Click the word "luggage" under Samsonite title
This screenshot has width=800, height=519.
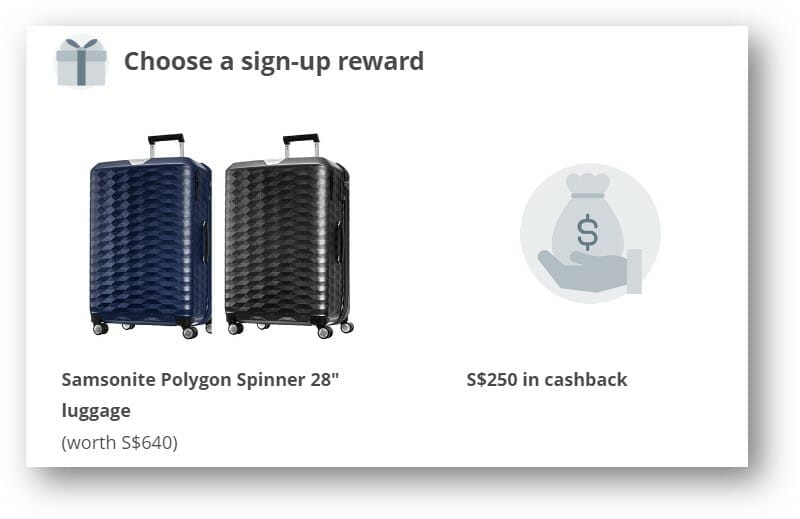(96, 411)
